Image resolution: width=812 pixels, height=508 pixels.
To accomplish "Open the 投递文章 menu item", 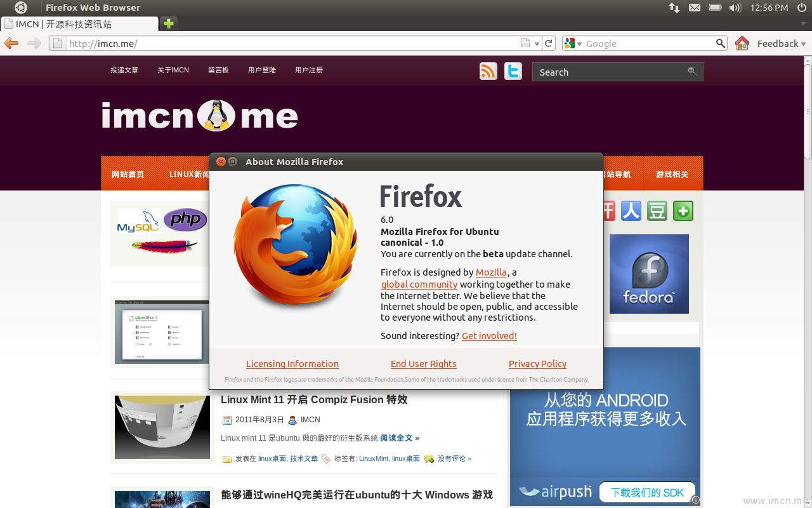I will tap(124, 70).
